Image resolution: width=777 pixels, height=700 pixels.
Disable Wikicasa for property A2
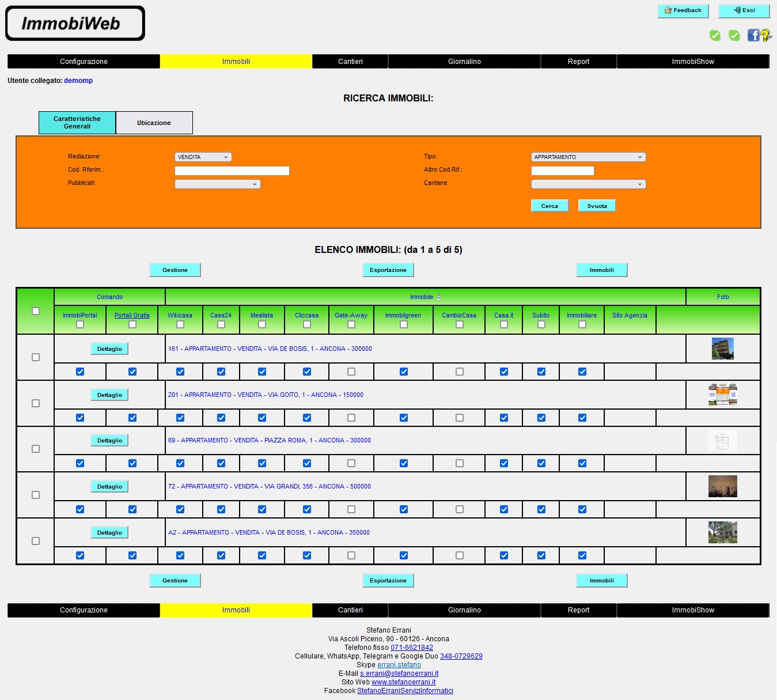pyautogui.click(x=180, y=555)
